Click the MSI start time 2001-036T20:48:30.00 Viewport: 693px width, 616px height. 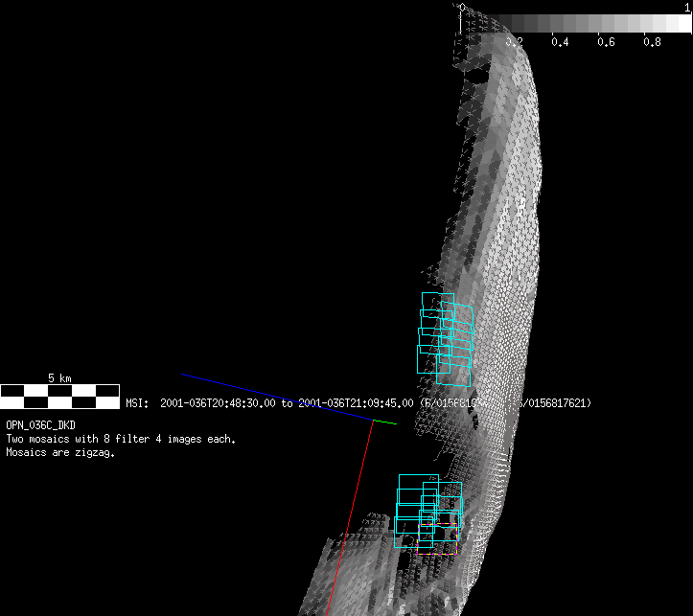(x=218, y=403)
